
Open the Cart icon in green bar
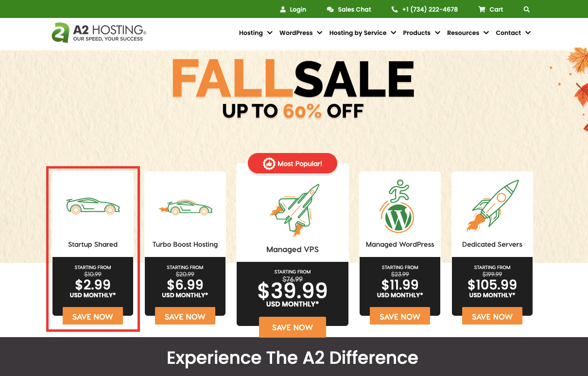click(482, 9)
